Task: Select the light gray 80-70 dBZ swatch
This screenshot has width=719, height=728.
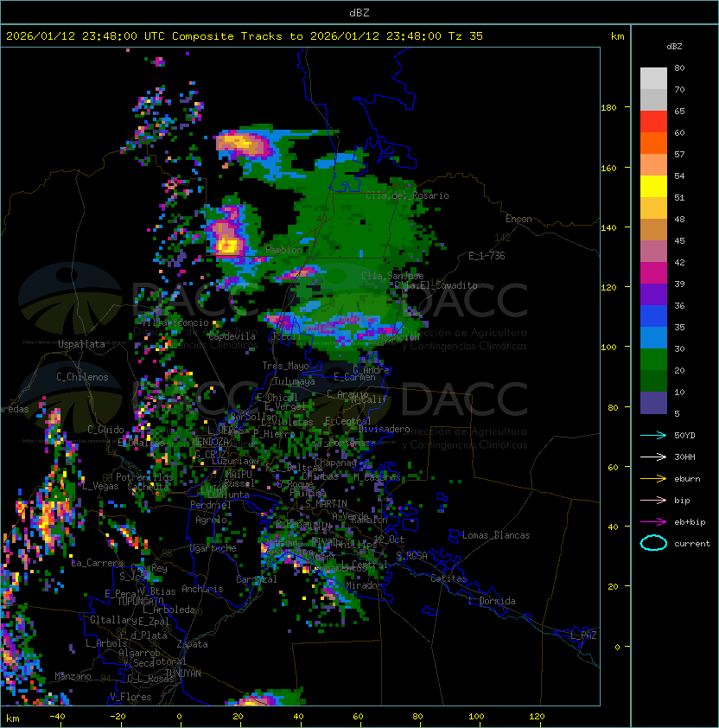Action: point(653,79)
